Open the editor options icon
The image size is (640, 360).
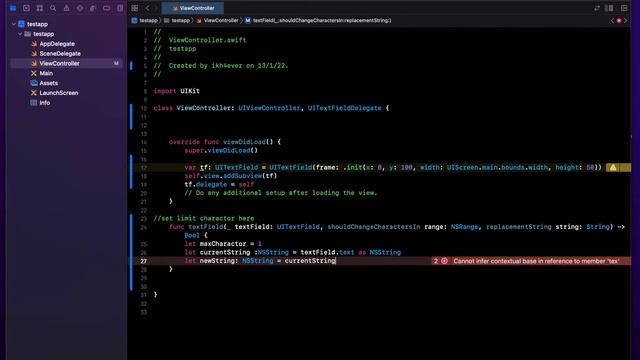click(609, 8)
